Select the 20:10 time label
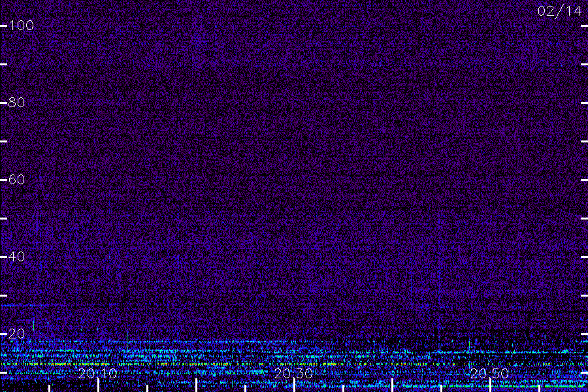The image size is (588, 392). tap(97, 374)
